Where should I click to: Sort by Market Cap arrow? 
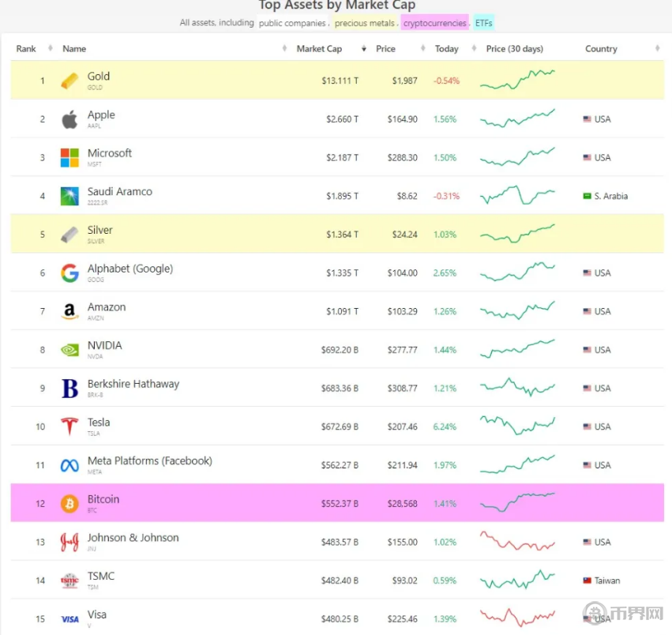pyautogui.click(x=364, y=49)
